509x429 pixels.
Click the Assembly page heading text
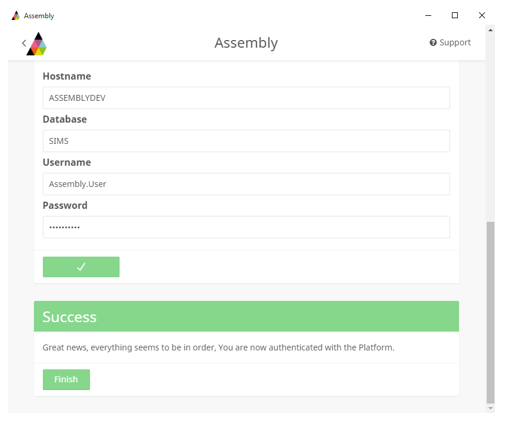[x=246, y=43]
